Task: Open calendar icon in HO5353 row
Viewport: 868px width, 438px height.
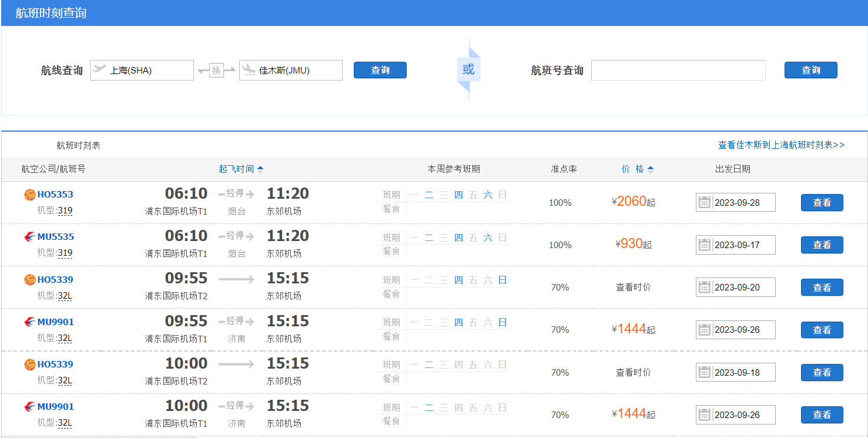Action: tap(705, 202)
